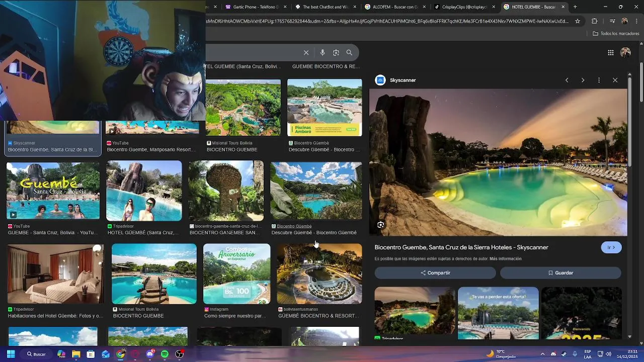Viewport: 644px width, 362px height.
Task: Open the weather widget showing 10°C Despejado
Action: [x=501, y=354]
